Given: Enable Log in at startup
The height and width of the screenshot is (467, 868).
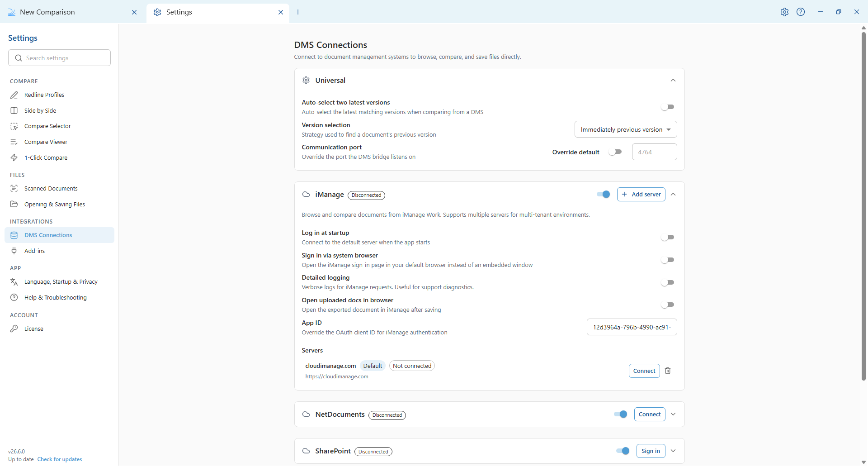Looking at the screenshot, I should (x=668, y=238).
